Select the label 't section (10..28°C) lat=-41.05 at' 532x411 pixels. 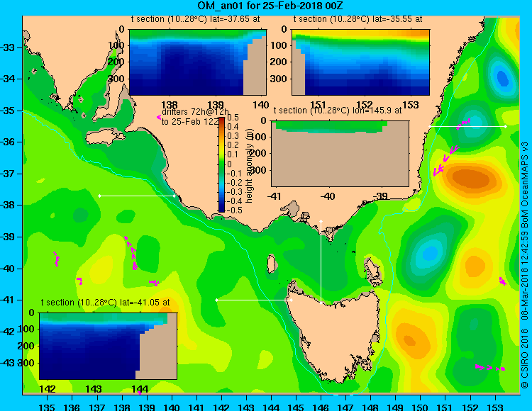coord(105,303)
